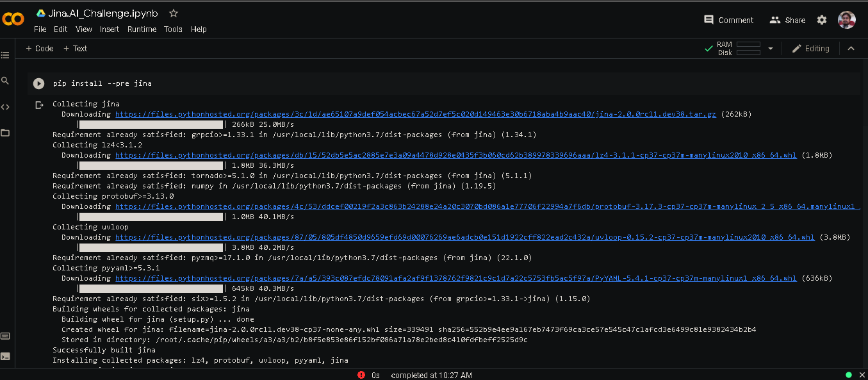Star the Jina.AI_Challenge notebook
Image resolution: width=868 pixels, height=380 pixels.
tap(174, 13)
